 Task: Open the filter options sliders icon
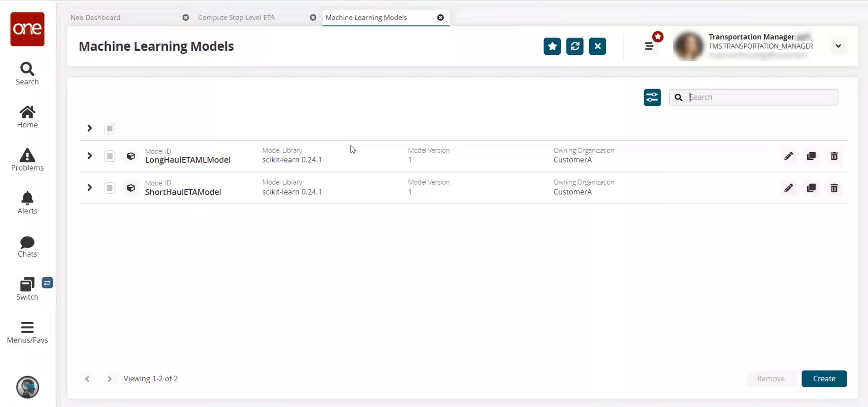coord(652,97)
